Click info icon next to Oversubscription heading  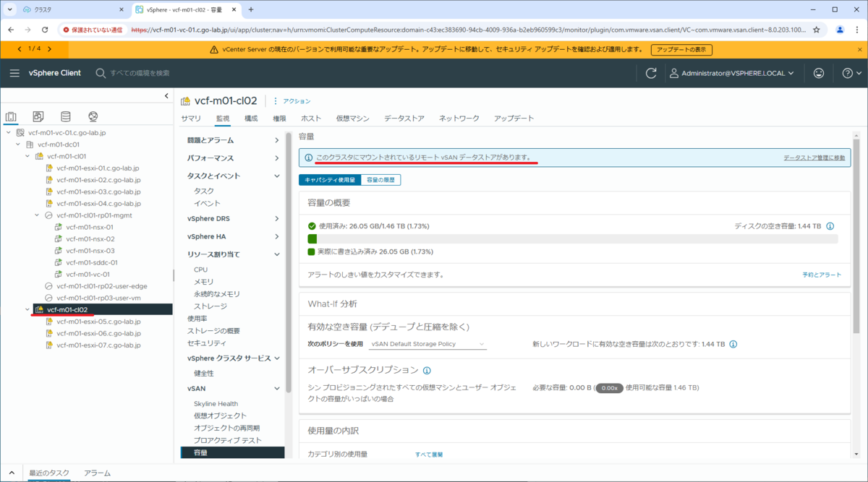427,371
